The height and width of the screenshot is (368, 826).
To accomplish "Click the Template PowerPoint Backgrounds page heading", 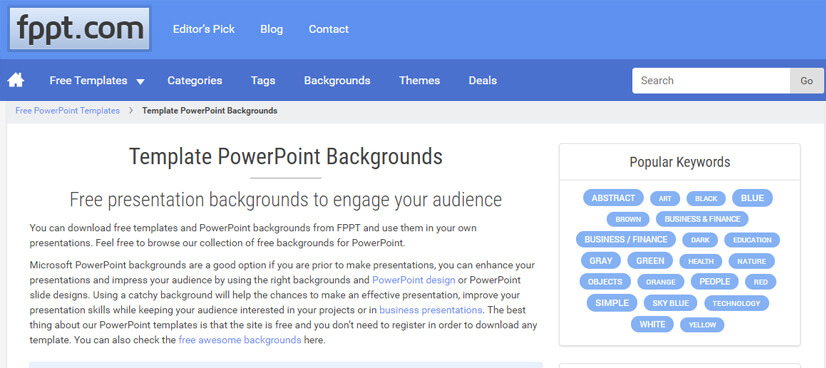I will point(286,157).
